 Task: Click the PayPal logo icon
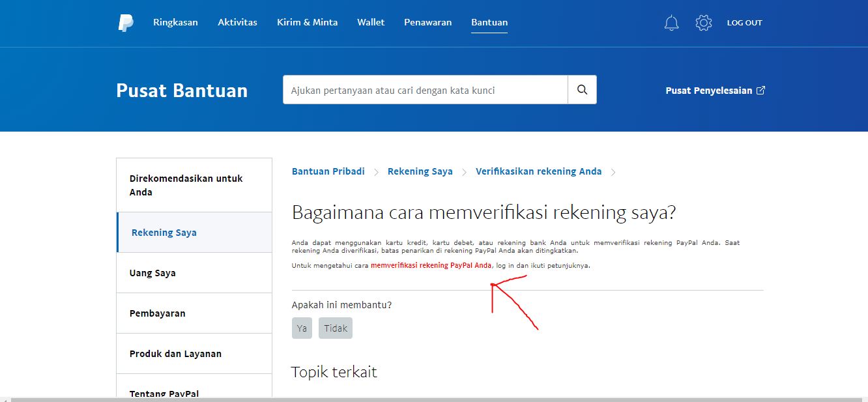pos(126,23)
